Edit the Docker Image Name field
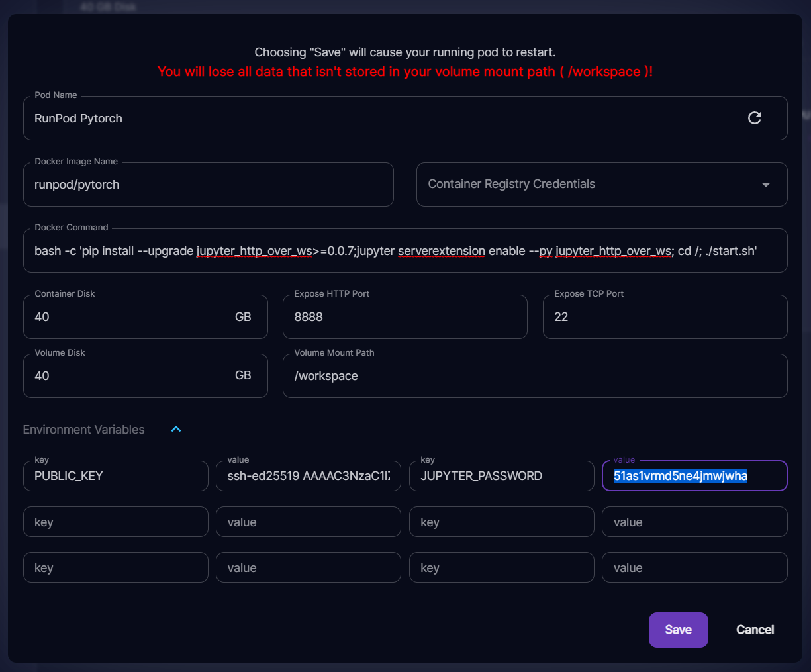Viewport: 811px width, 672px height. [208, 185]
